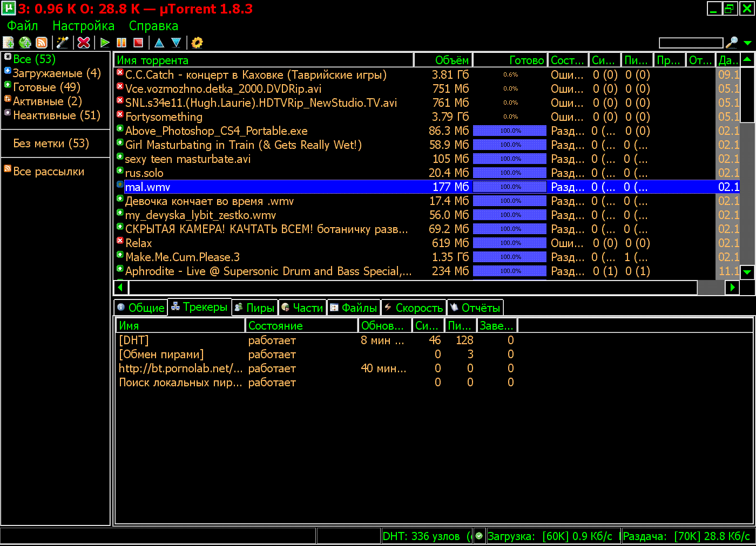Select Aphrodite Live Supersonic torrent row
The height and width of the screenshot is (546, 756).
click(x=427, y=271)
